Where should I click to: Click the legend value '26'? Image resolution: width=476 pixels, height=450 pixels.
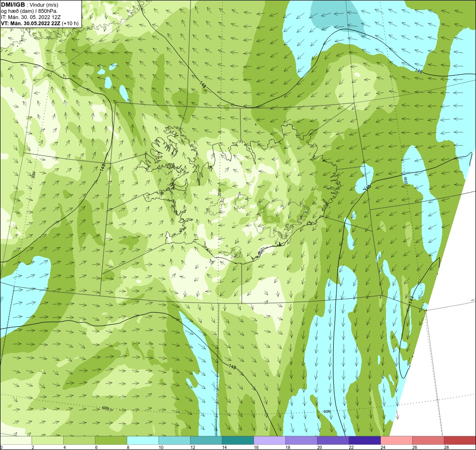[x=415, y=447]
